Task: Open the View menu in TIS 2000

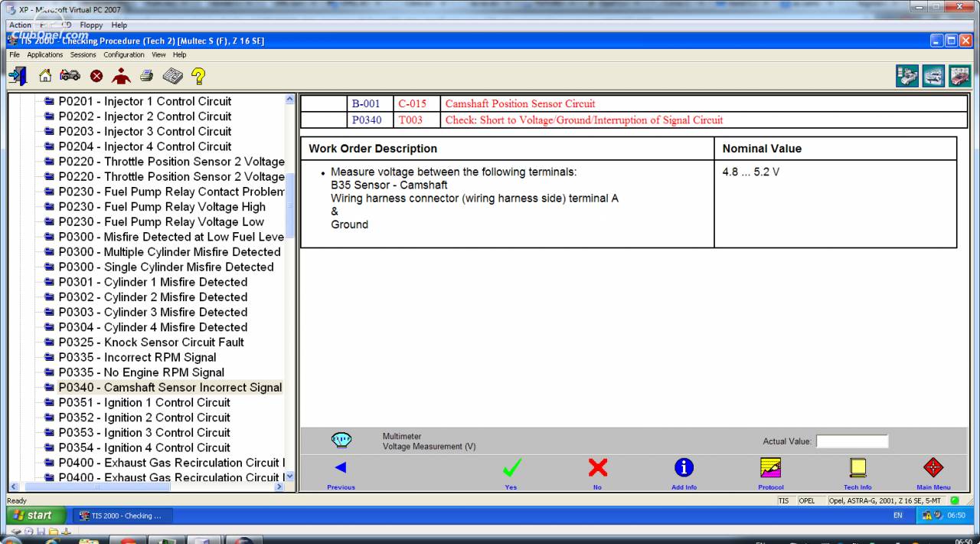Action: (x=158, y=55)
